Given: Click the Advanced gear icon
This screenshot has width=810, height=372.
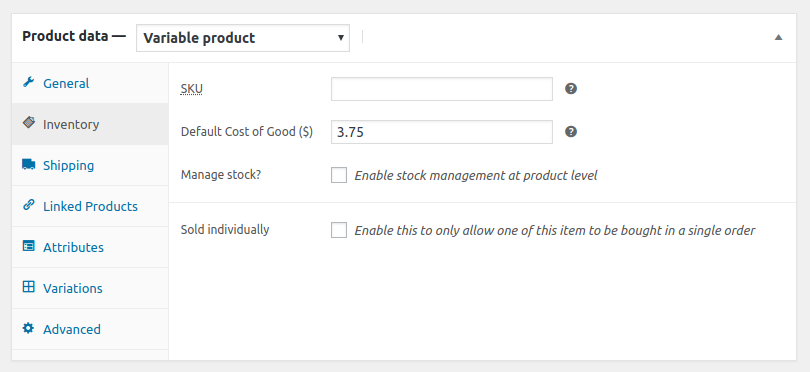Looking at the screenshot, I should (28, 328).
